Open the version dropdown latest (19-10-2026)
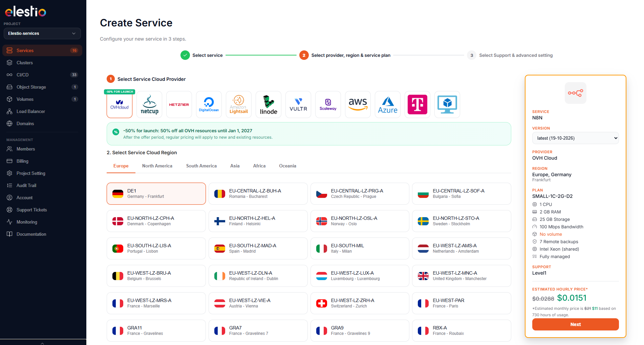Viewport: 644px width, 345px height. [x=575, y=138]
